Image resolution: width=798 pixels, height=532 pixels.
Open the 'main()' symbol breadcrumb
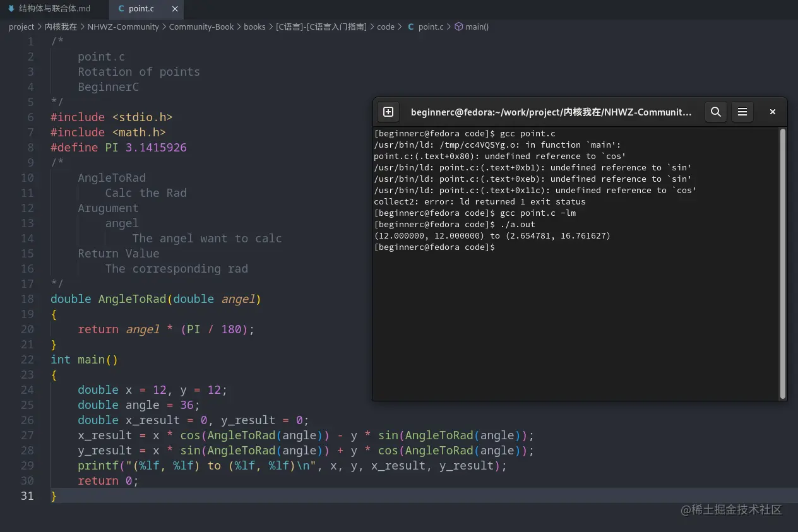click(x=477, y=27)
